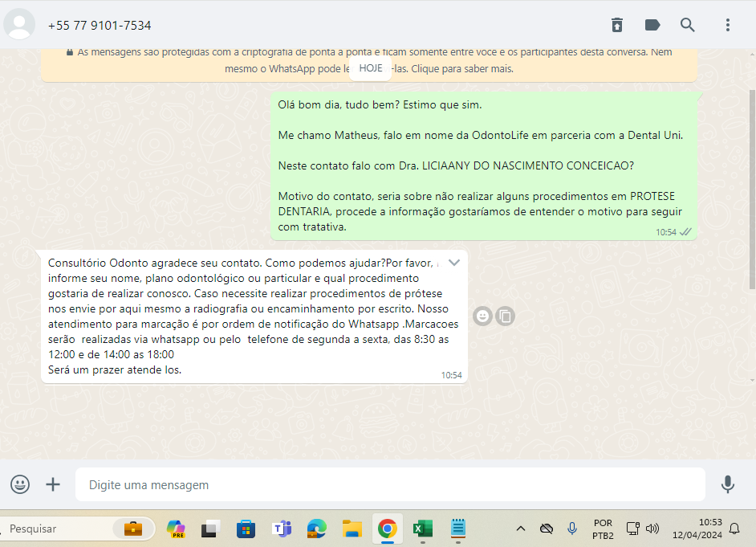
Task: Expand the received message options chevron
Action: (x=454, y=263)
